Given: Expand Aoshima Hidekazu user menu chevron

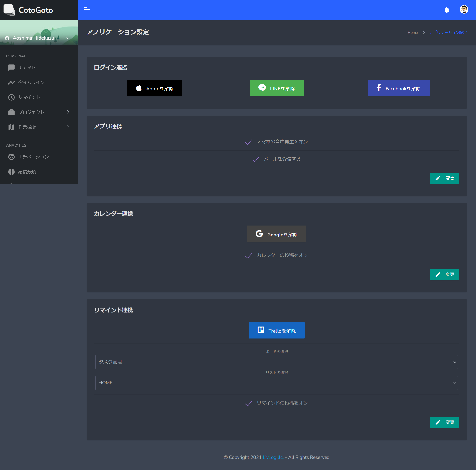Looking at the screenshot, I should pos(67,38).
